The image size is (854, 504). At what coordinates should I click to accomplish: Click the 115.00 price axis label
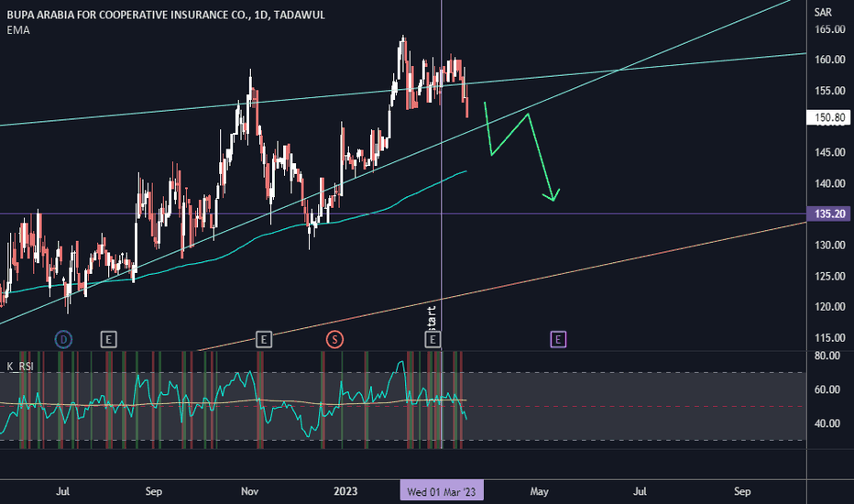coord(830,337)
